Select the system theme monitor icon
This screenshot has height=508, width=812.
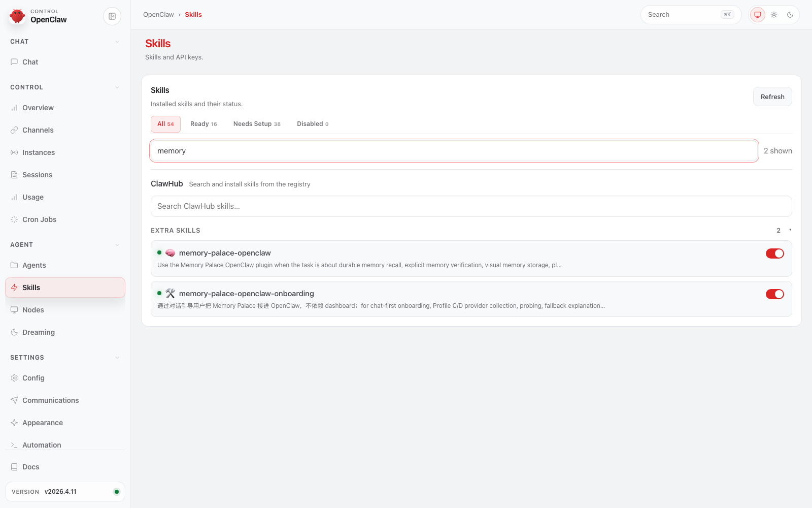tap(758, 15)
